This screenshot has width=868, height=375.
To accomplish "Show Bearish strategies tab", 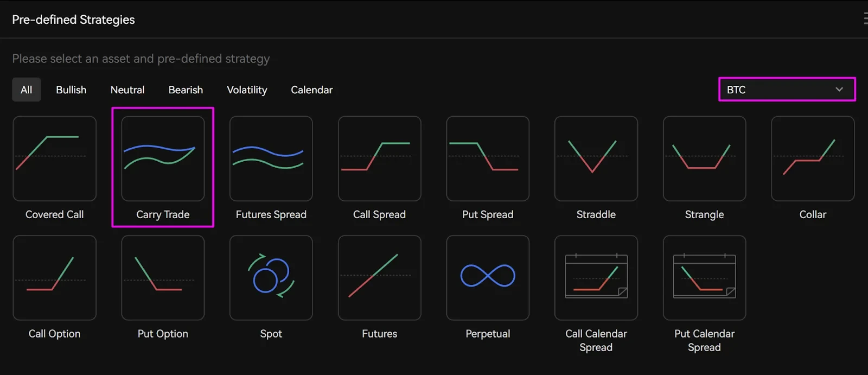I will click(x=186, y=90).
